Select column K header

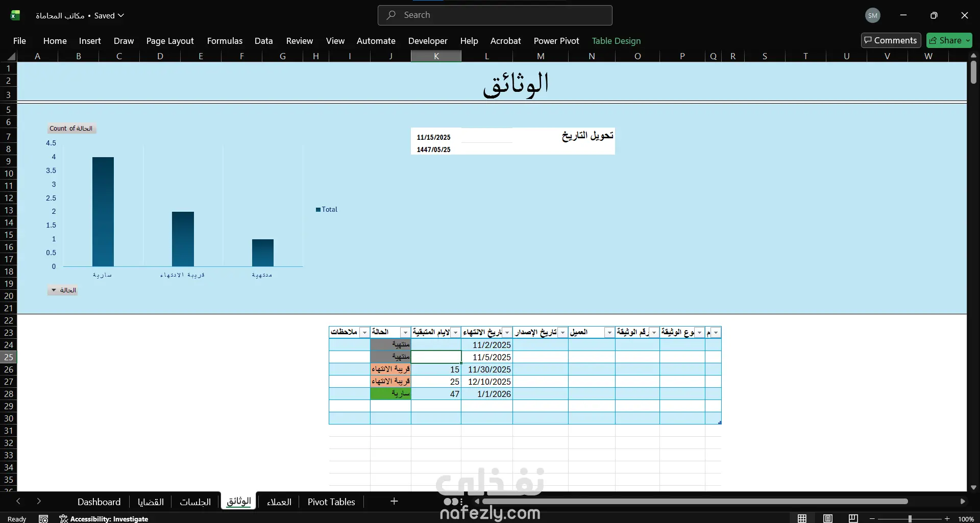click(436, 56)
